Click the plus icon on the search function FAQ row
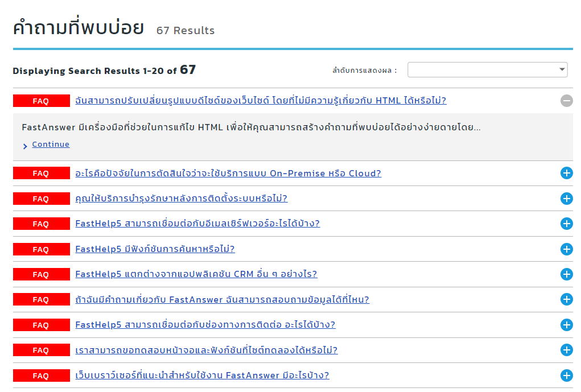This screenshot has width=581, height=392. click(566, 249)
